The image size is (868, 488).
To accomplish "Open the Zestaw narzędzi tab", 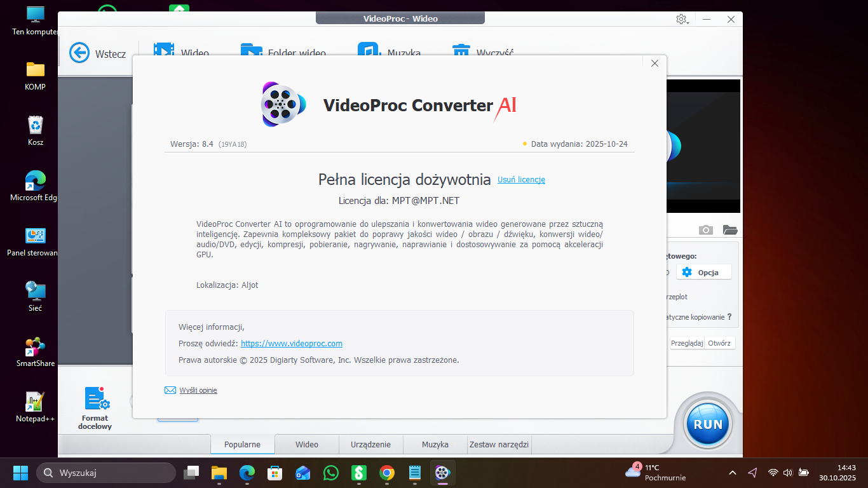I will (499, 445).
